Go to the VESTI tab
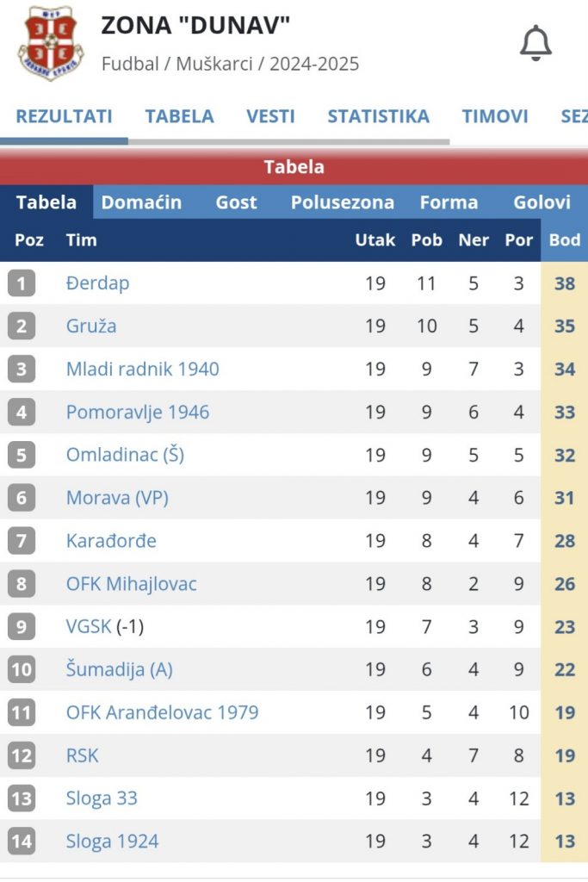Screen dimensions: 588x882 [270, 116]
